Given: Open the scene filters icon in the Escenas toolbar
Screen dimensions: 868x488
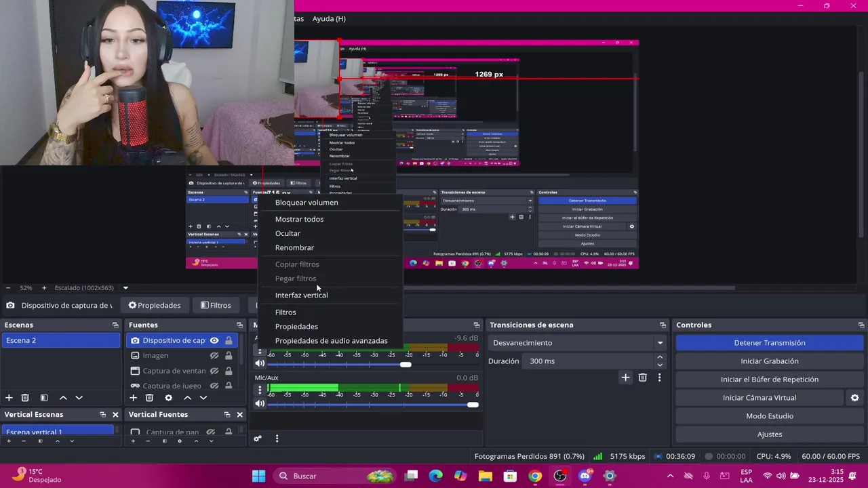Looking at the screenshot, I should click(x=44, y=398).
